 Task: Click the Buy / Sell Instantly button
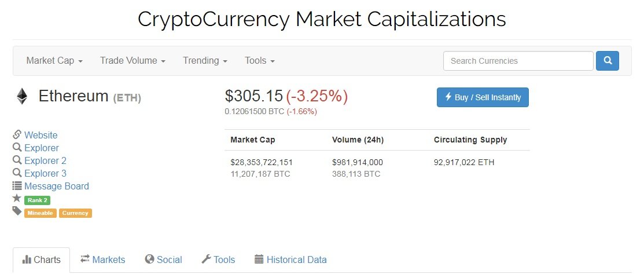point(483,97)
